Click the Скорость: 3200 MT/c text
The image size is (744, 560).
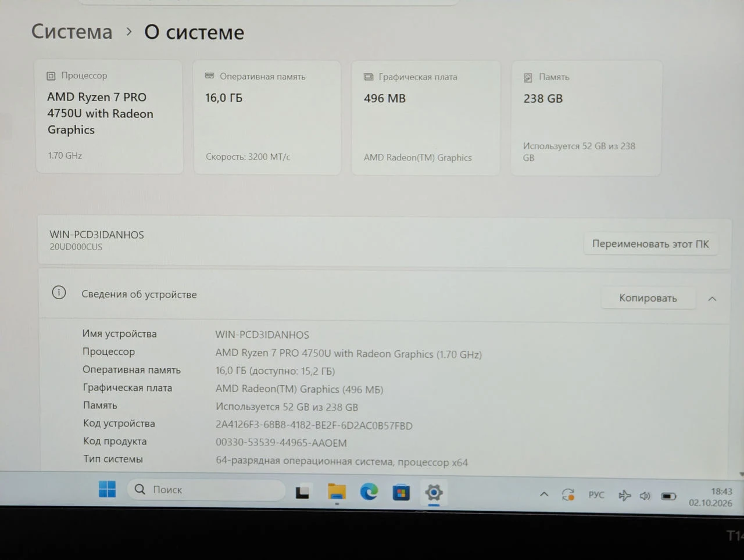coord(248,157)
